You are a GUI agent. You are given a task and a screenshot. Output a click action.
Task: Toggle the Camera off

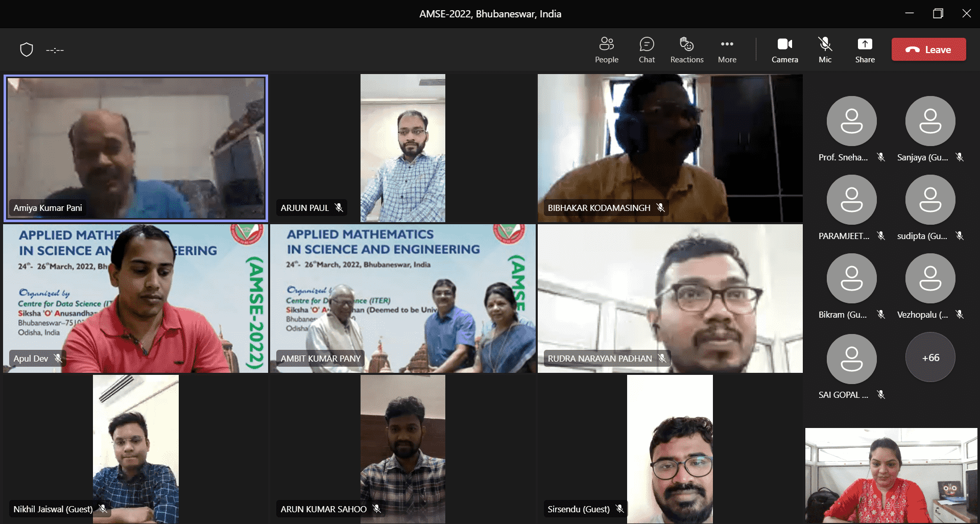tap(784, 50)
